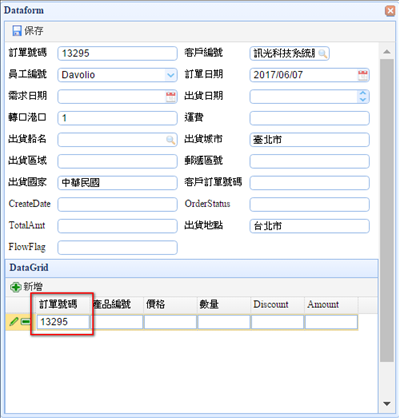399x418 pixels.
Task: Click the Discount grid column header
Action: (x=278, y=304)
